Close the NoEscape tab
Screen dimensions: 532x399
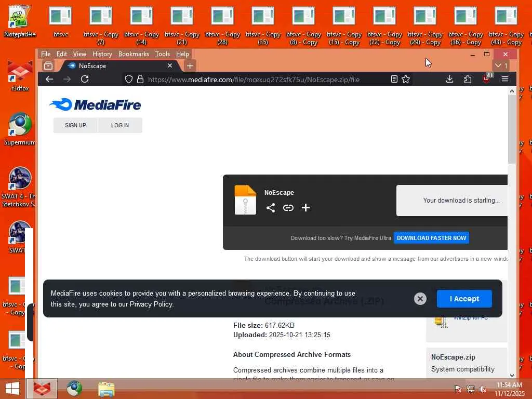(x=170, y=65)
